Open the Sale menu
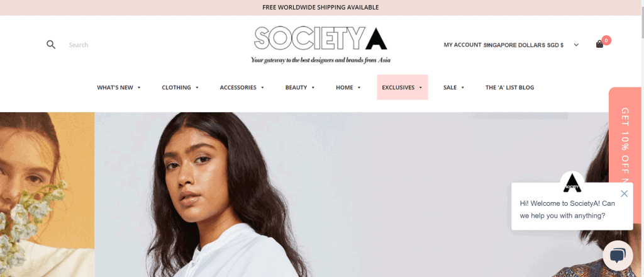 453,88
